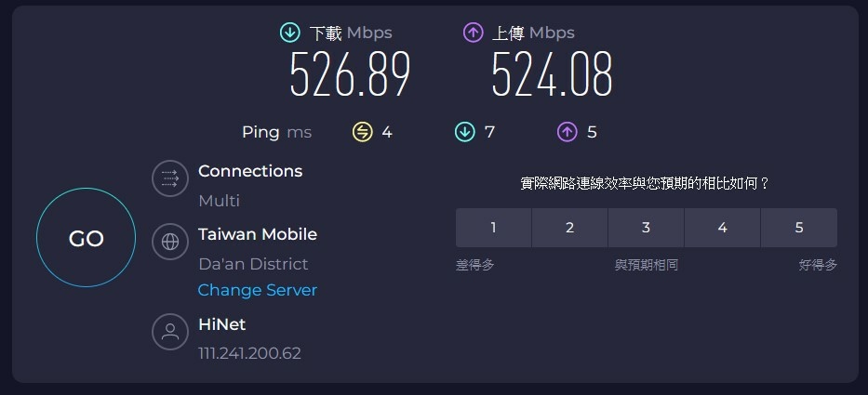The image size is (868, 395).
Task: Click the 524.08 upload speed result
Action: [552, 75]
